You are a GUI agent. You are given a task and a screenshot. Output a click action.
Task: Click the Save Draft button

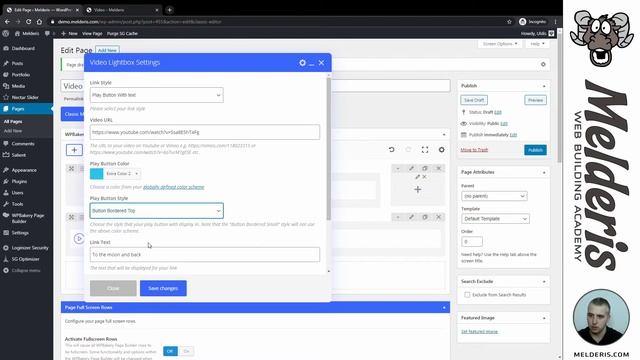pos(474,100)
